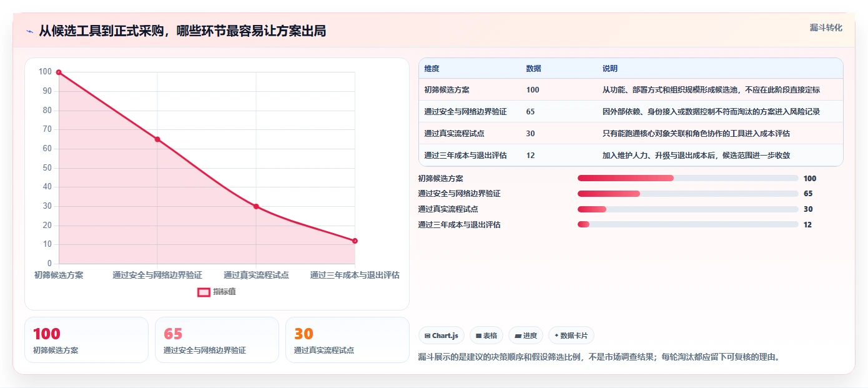Click the chart data point at value 65
868x388 pixels.
[157, 139]
